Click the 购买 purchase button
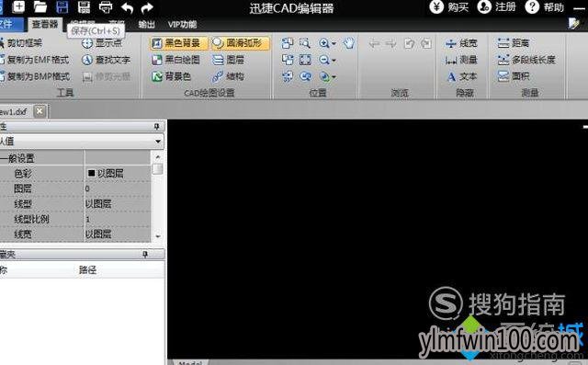The image size is (588, 365). pyautogui.click(x=449, y=7)
